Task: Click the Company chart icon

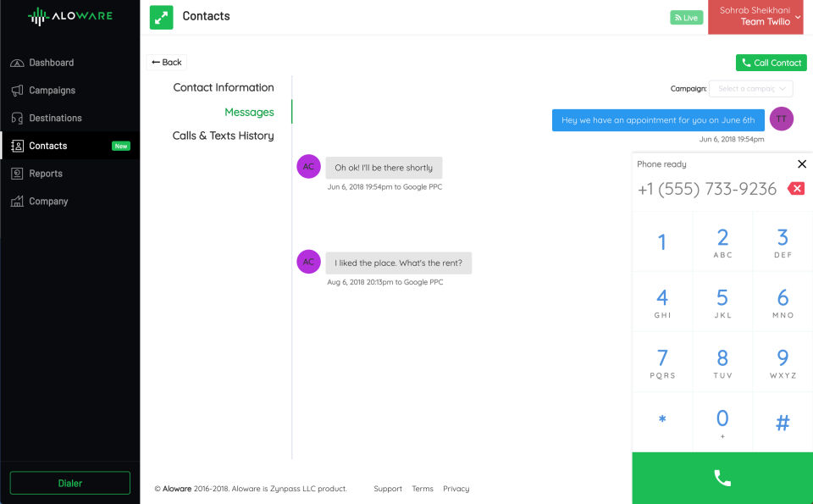Action: click(x=17, y=202)
